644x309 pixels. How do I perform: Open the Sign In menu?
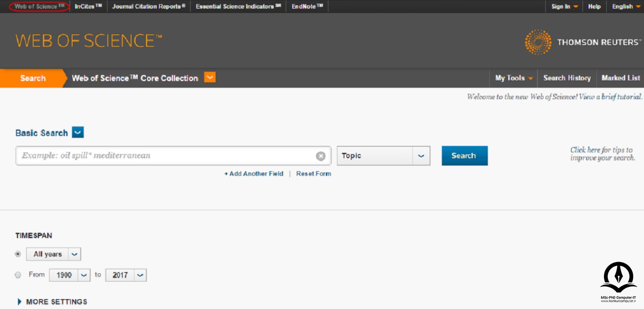(565, 6)
